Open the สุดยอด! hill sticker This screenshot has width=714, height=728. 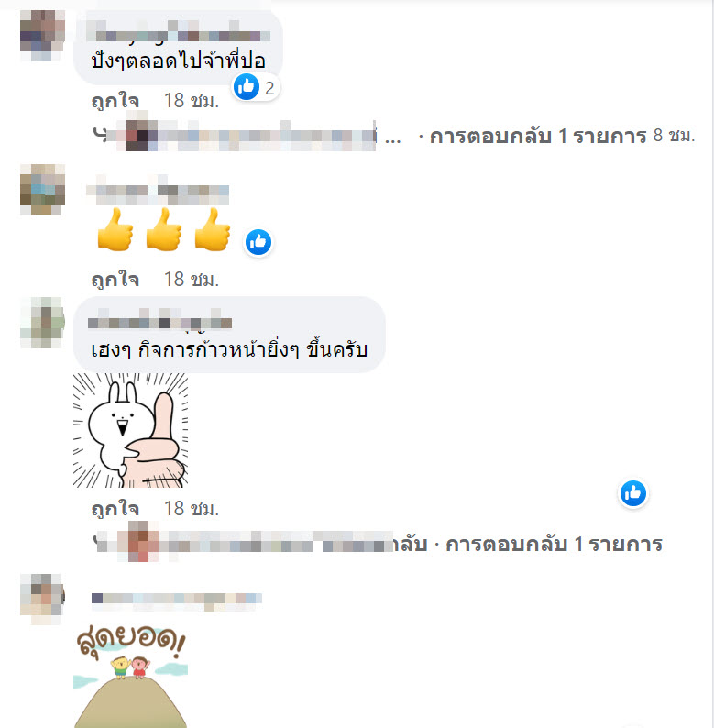(130, 676)
